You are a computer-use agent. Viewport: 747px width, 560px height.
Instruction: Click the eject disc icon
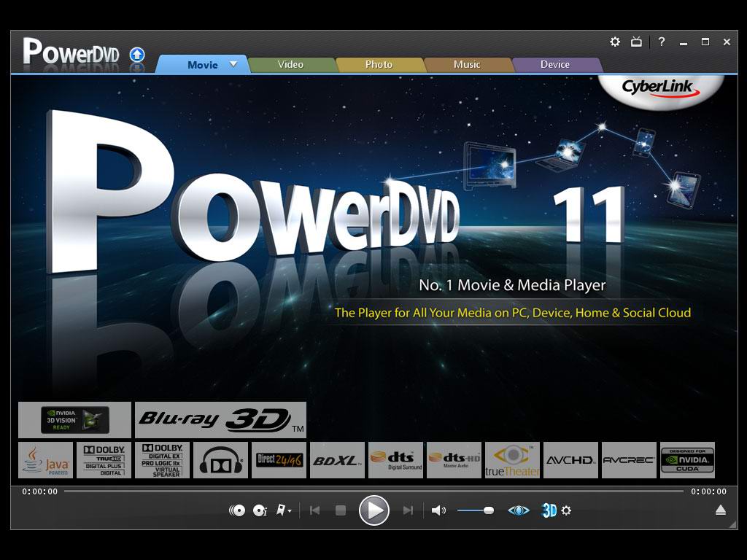(x=721, y=510)
